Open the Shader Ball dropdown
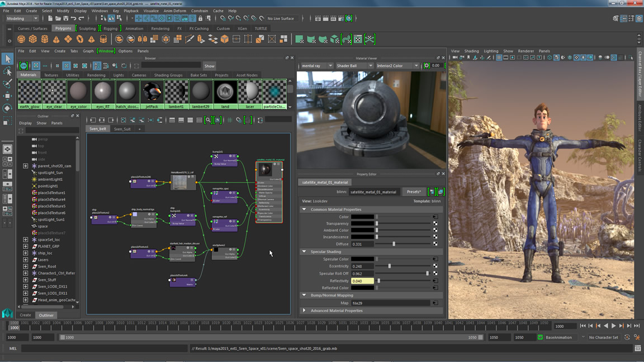 click(354, 66)
